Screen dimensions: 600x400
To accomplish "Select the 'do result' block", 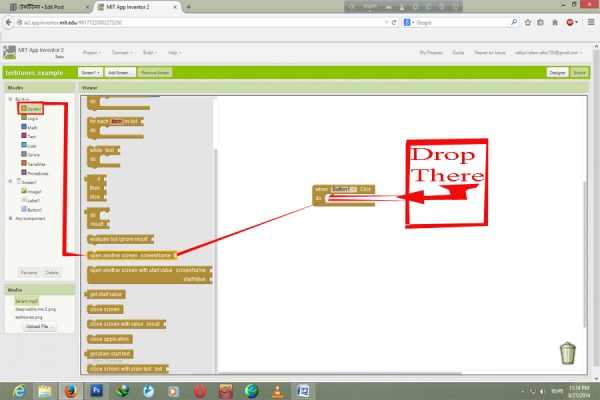I will tap(97, 219).
